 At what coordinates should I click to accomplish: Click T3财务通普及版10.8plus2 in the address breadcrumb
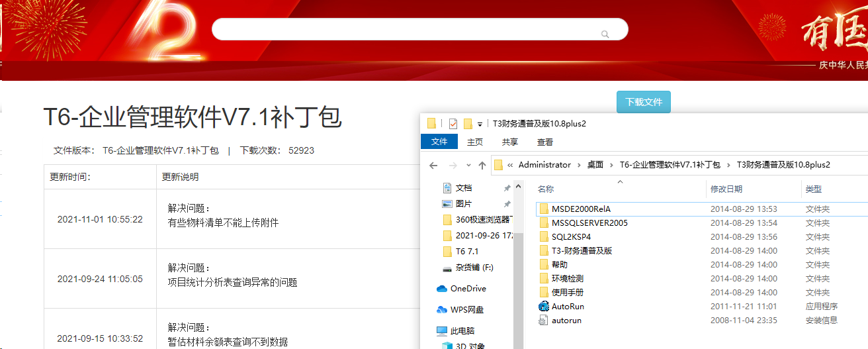point(783,165)
